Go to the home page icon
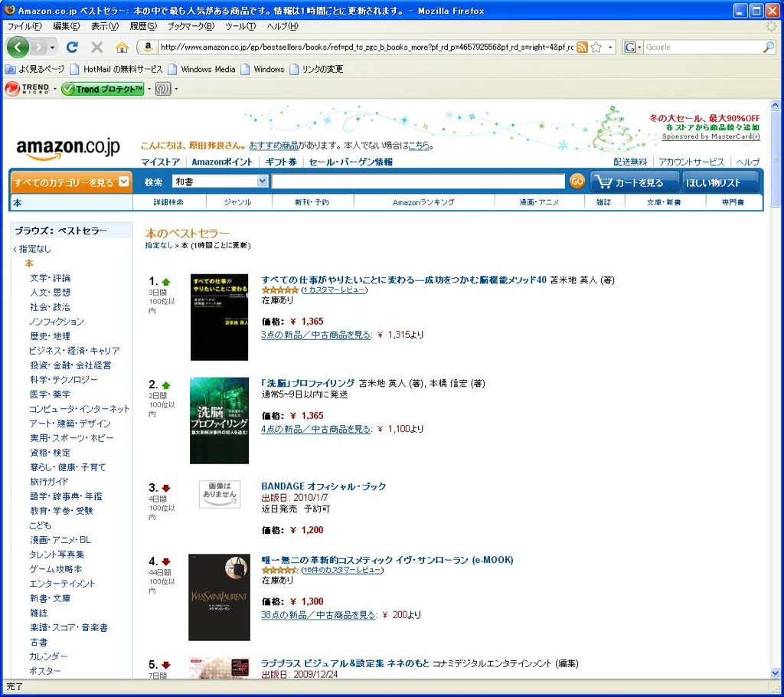 pyautogui.click(x=122, y=47)
